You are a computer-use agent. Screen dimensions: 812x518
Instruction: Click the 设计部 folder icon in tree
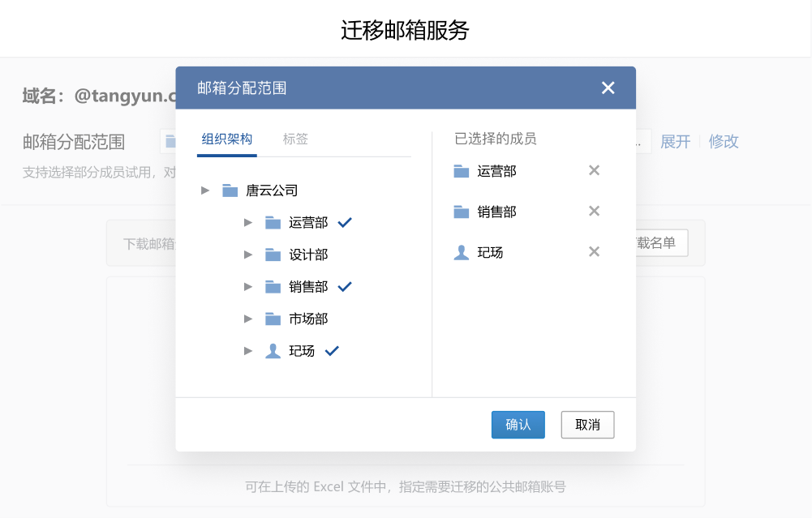[x=273, y=255]
